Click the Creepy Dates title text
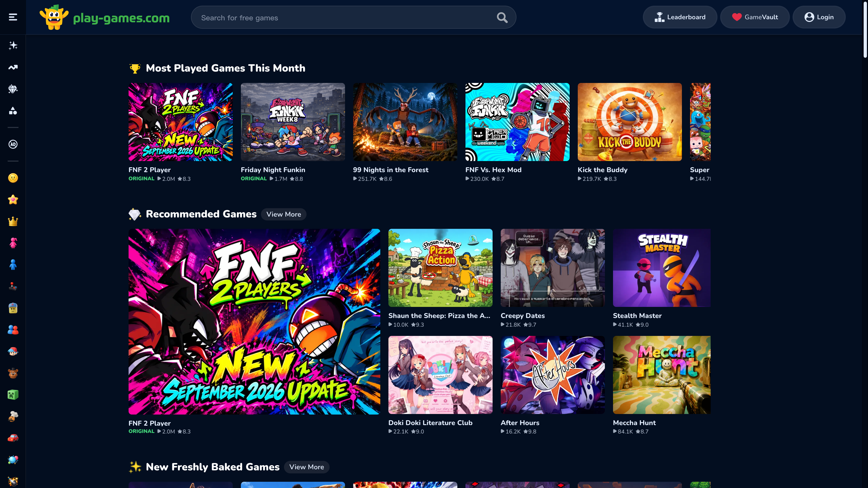This screenshot has width=868, height=488. click(x=523, y=316)
